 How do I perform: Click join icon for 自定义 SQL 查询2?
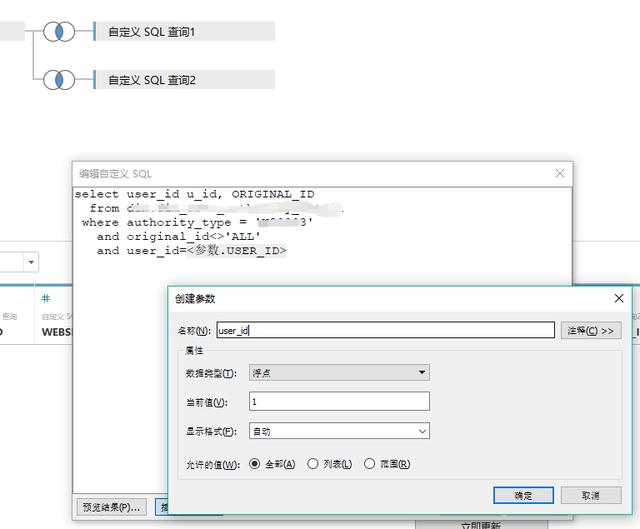pyautogui.click(x=59, y=80)
